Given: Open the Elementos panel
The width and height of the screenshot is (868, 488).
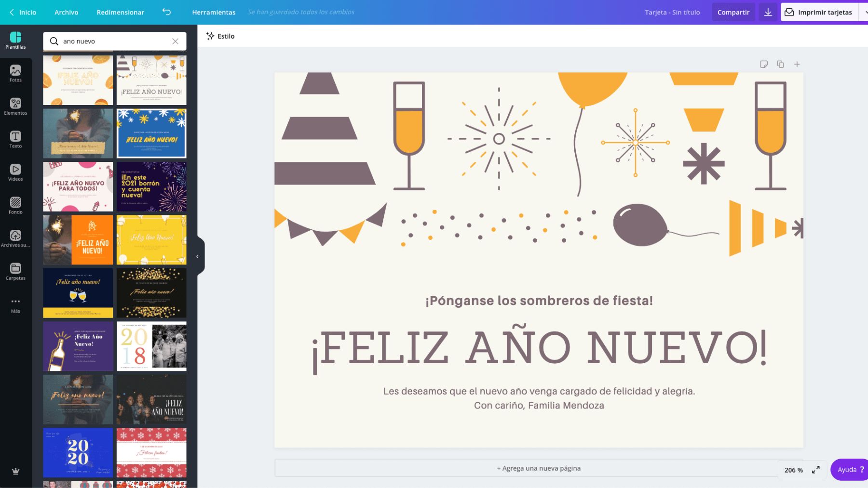Looking at the screenshot, I should tap(15, 106).
